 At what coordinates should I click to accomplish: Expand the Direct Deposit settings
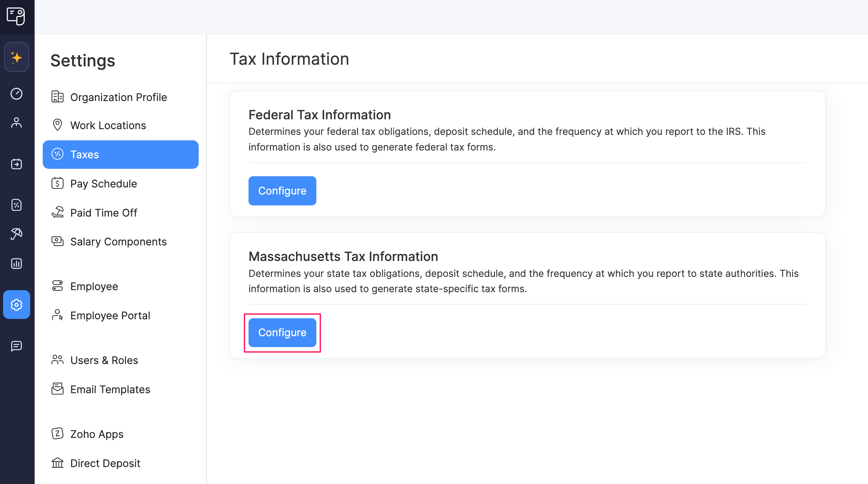pyautogui.click(x=105, y=463)
